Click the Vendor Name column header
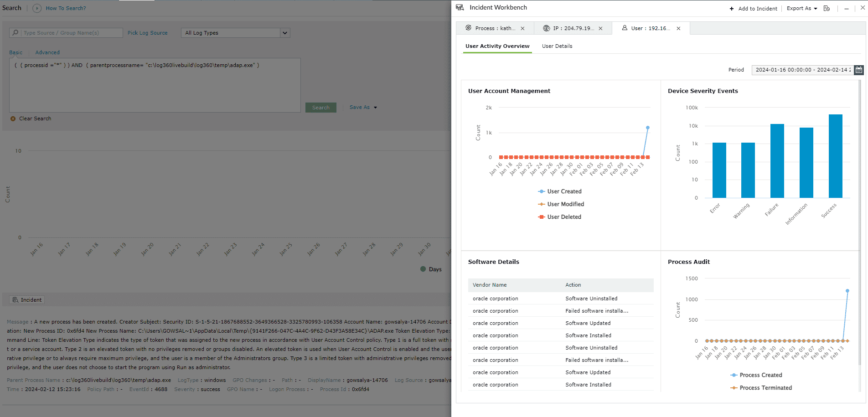The height and width of the screenshot is (417, 868). pos(490,285)
